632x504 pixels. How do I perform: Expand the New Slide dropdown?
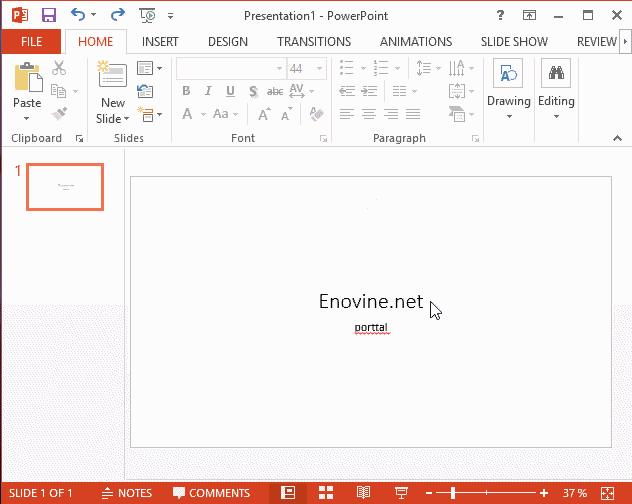[x=113, y=119]
